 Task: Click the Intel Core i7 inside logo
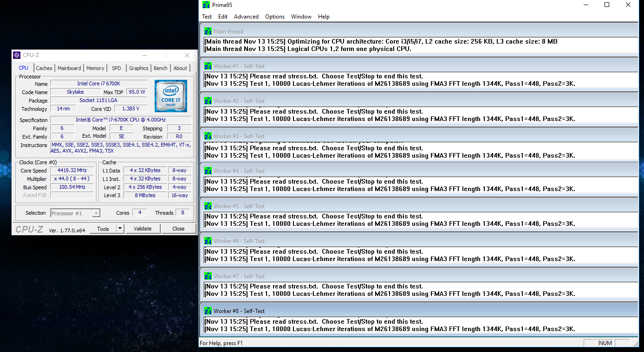click(171, 96)
